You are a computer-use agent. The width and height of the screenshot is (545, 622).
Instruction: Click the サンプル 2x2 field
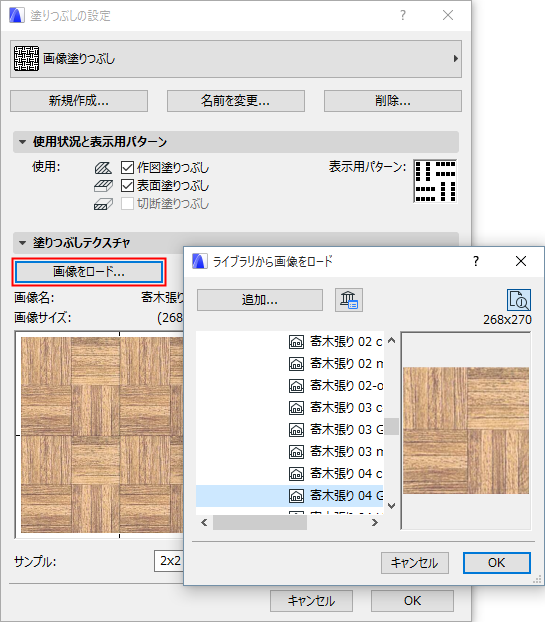(x=169, y=561)
